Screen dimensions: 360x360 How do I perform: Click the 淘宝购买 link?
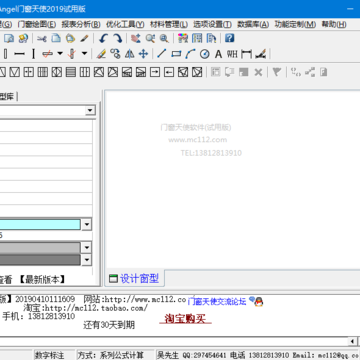click(185, 319)
